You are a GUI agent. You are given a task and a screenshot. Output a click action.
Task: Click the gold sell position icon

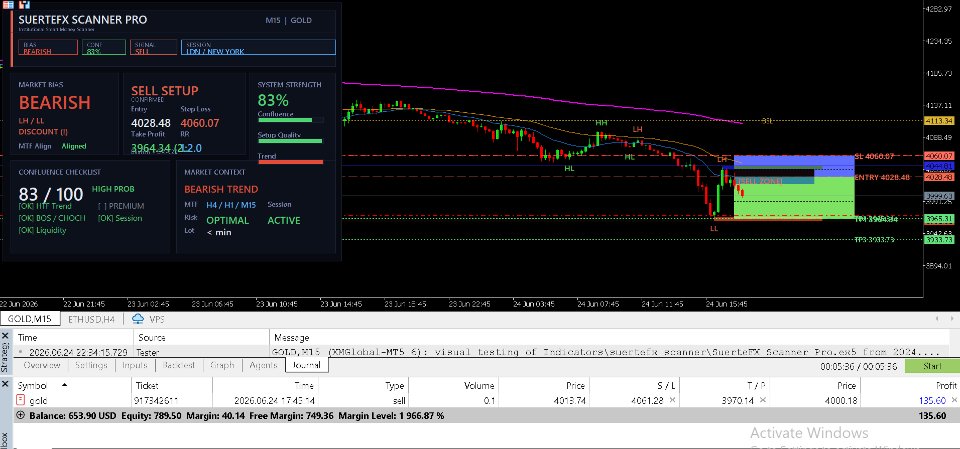[x=21, y=401]
